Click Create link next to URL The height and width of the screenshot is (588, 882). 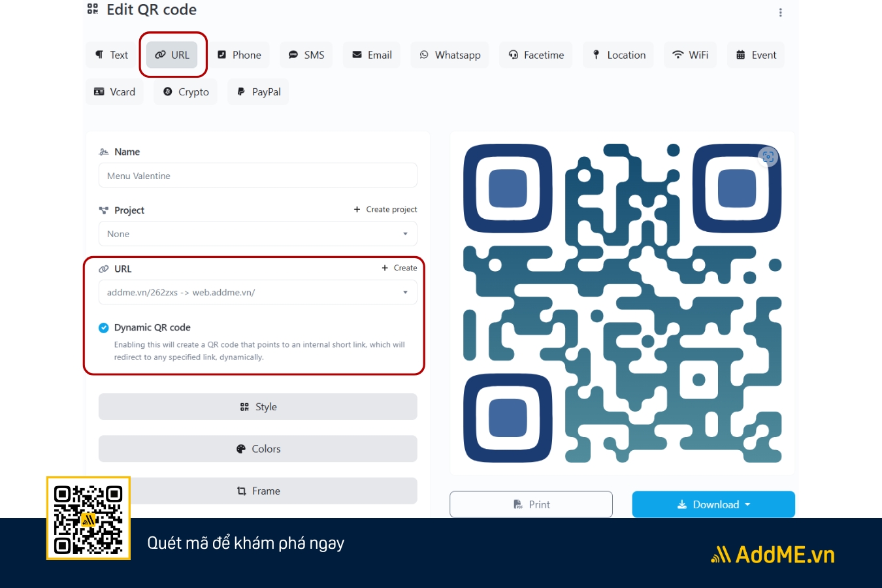pyautogui.click(x=399, y=268)
